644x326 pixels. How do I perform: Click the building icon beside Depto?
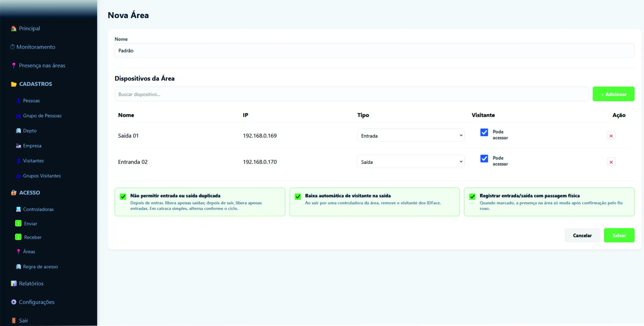[x=18, y=131]
